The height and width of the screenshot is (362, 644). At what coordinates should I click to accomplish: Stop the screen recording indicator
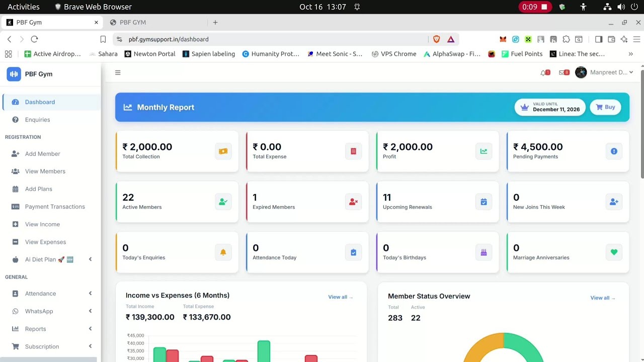pyautogui.click(x=535, y=7)
